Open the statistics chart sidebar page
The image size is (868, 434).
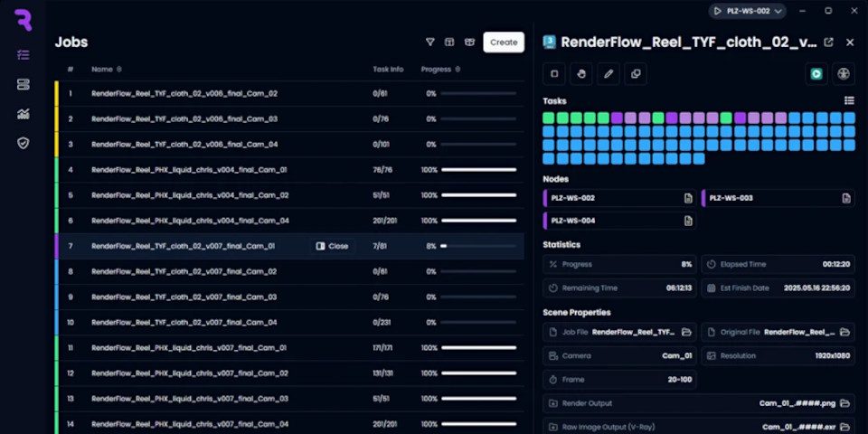(24, 114)
